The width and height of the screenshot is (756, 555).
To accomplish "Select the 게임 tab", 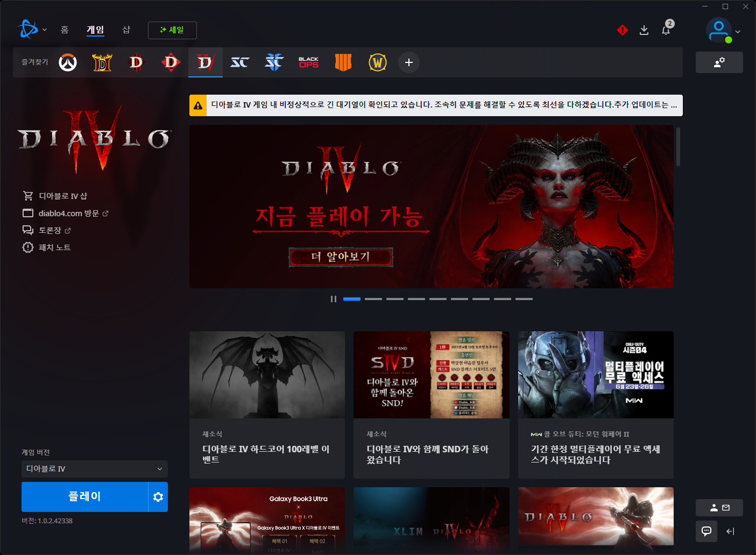I will click(95, 30).
